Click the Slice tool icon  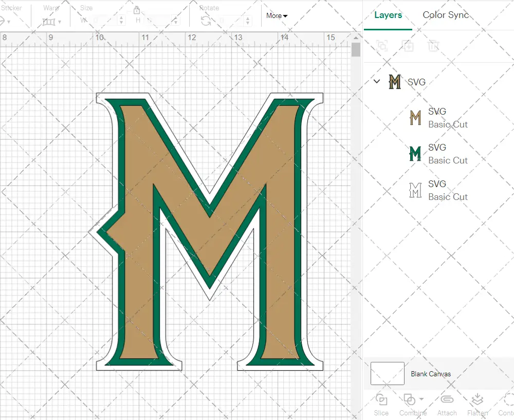pos(381,400)
